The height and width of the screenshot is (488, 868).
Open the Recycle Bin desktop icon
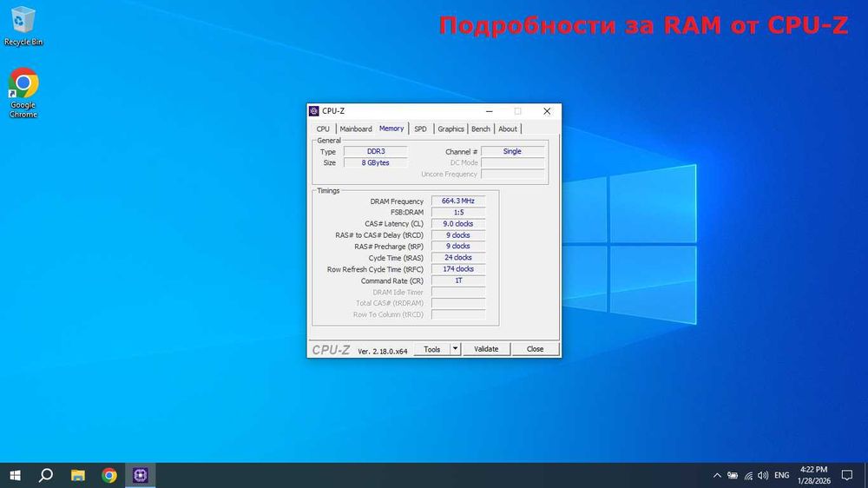[x=23, y=26]
